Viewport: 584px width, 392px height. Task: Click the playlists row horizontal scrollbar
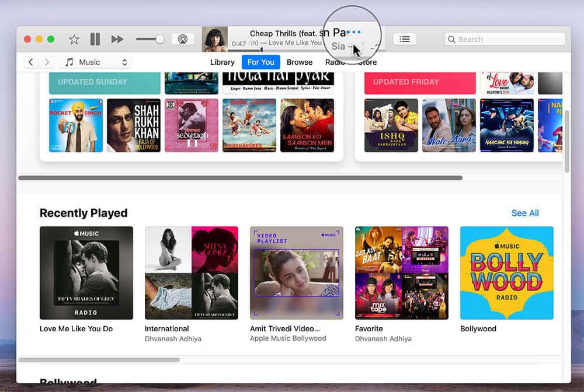(x=240, y=178)
